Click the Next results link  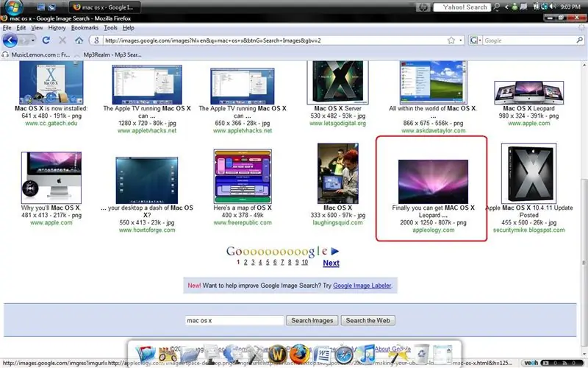(x=331, y=263)
